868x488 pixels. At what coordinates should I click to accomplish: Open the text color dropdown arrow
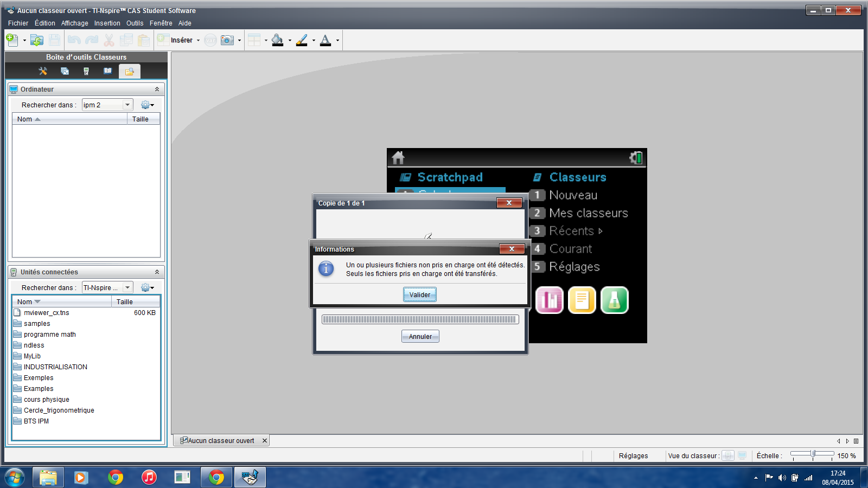[337, 40]
